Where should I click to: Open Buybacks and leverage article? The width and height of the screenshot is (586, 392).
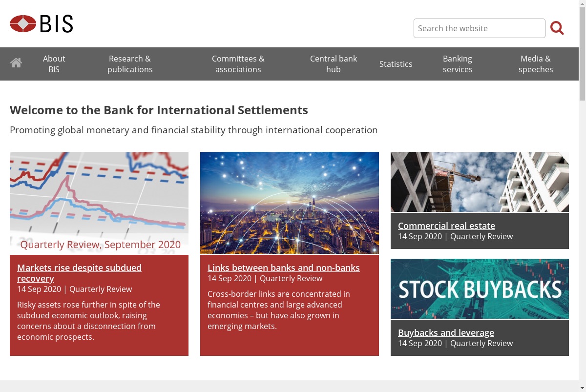click(x=446, y=332)
